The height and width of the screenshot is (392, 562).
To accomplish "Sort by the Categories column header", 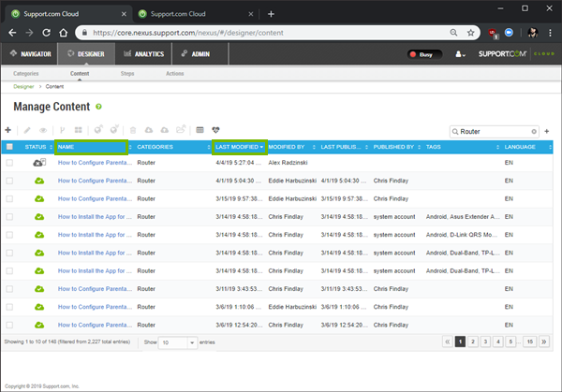I will (173, 147).
